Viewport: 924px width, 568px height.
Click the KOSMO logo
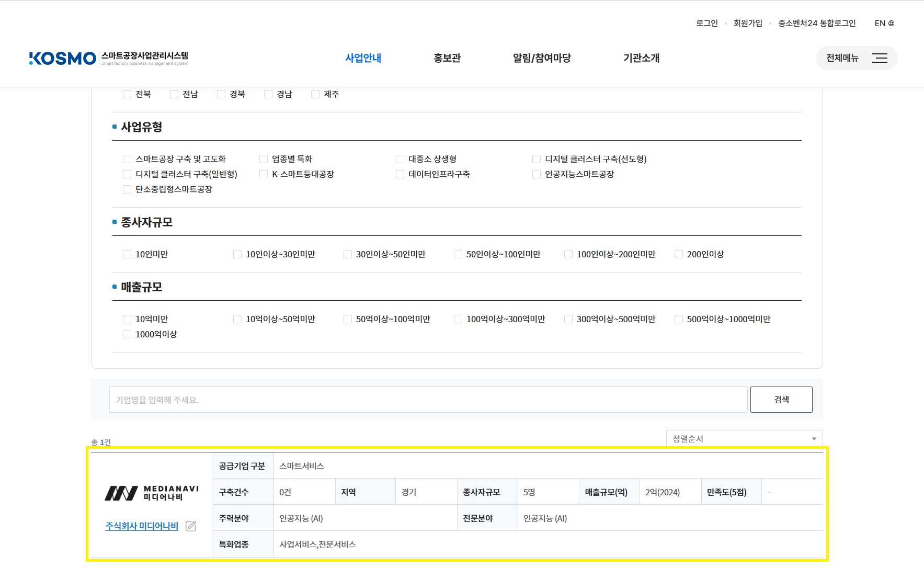63,58
